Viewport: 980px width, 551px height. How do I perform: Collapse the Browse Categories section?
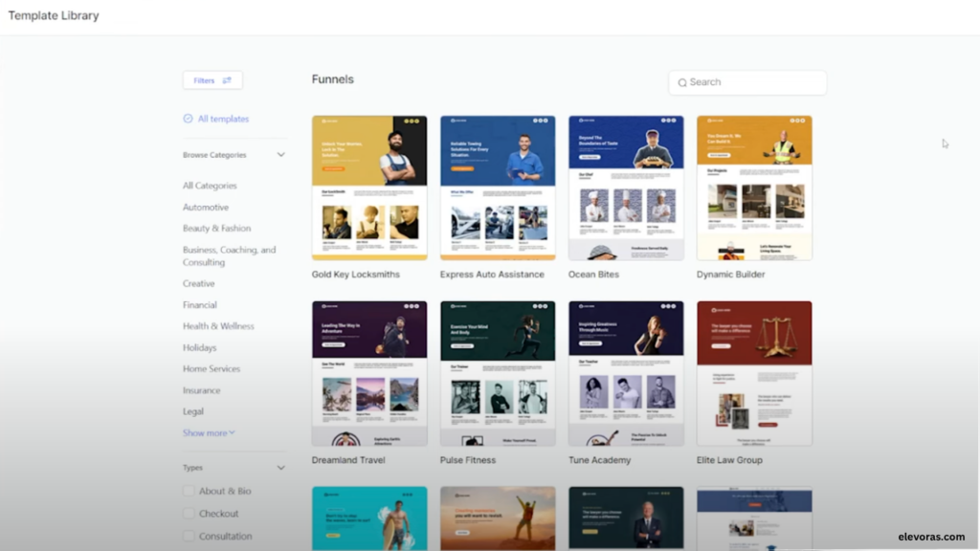pos(280,155)
